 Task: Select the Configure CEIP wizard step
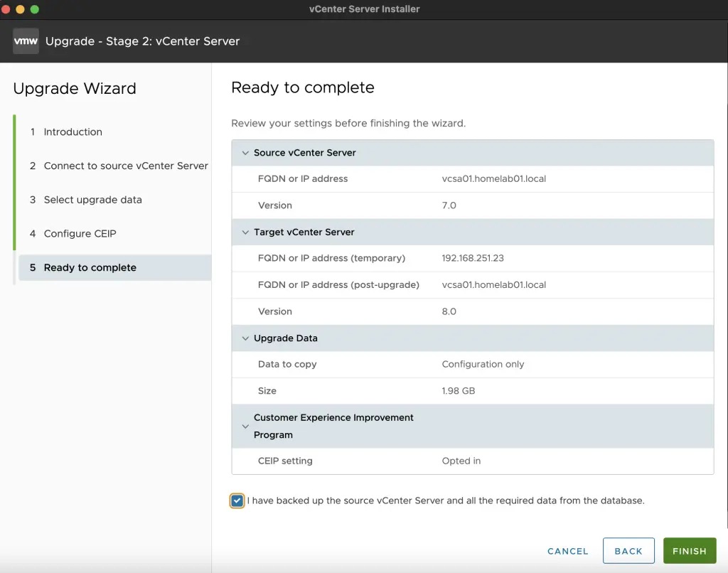coord(80,233)
